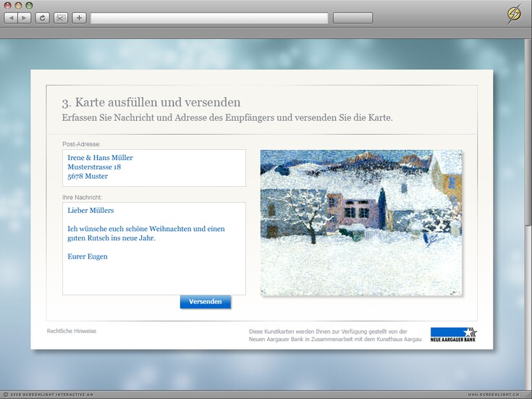Click the plus button in browser toolbar

pos(79,18)
